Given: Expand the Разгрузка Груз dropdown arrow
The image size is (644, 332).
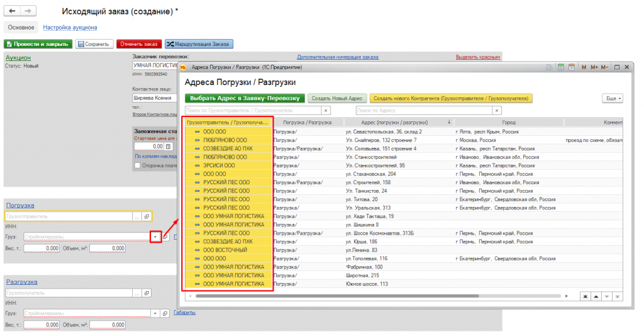Looking at the screenshot, I should tap(155, 314).
